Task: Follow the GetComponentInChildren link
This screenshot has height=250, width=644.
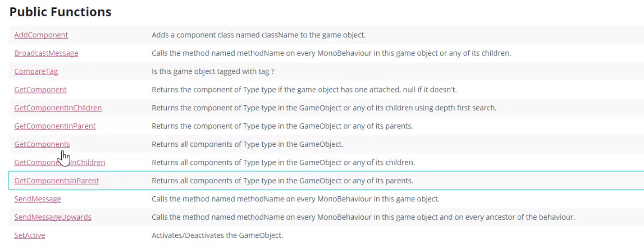Action: click(58, 108)
